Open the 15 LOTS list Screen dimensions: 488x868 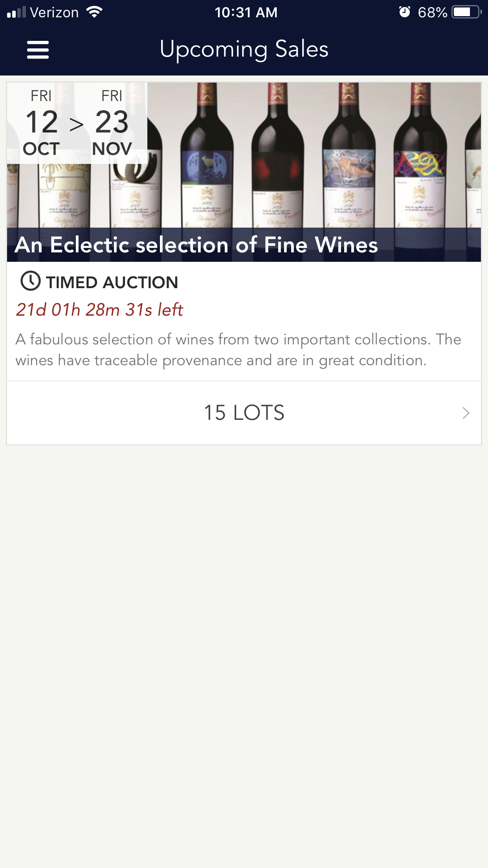[x=244, y=413]
